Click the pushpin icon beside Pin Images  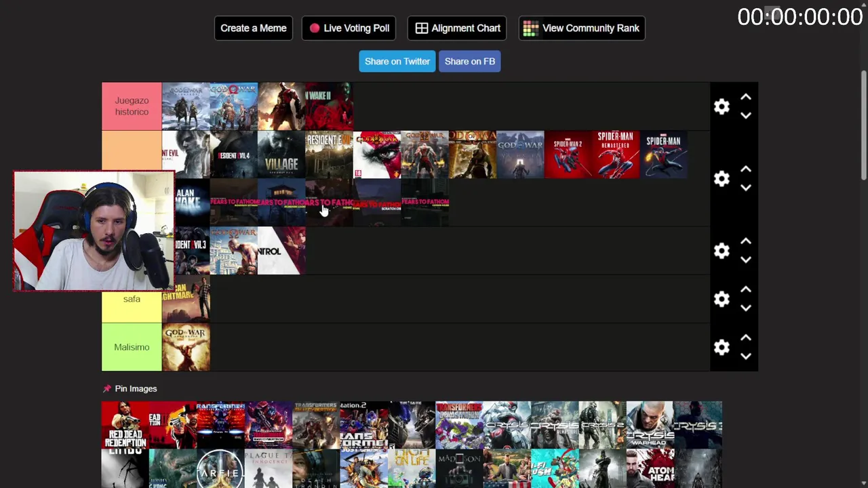pyautogui.click(x=106, y=388)
